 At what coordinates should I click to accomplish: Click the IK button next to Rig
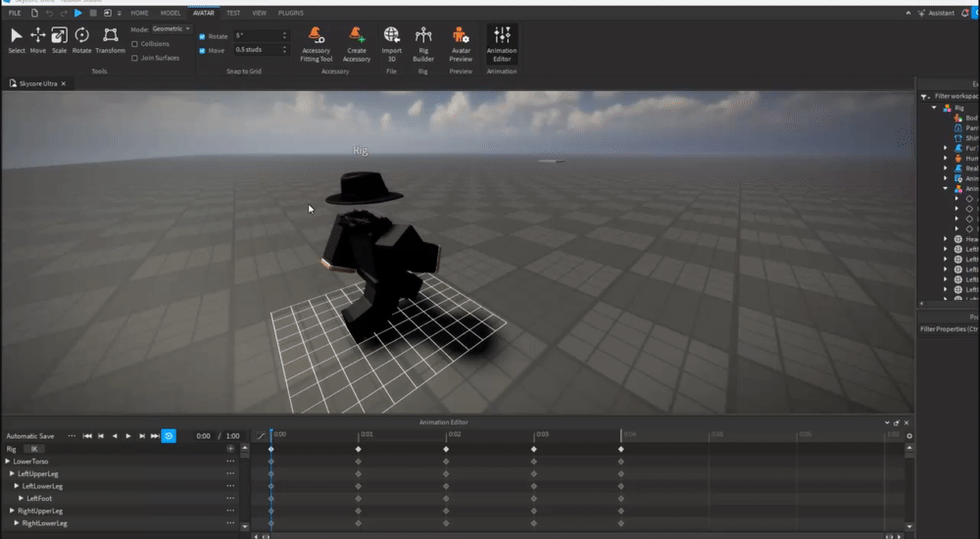pyautogui.click(x=34, y=448)
